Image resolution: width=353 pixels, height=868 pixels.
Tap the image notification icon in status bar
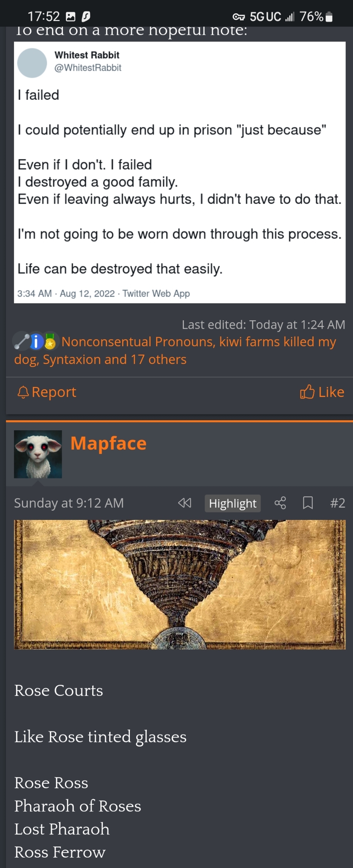70,17
